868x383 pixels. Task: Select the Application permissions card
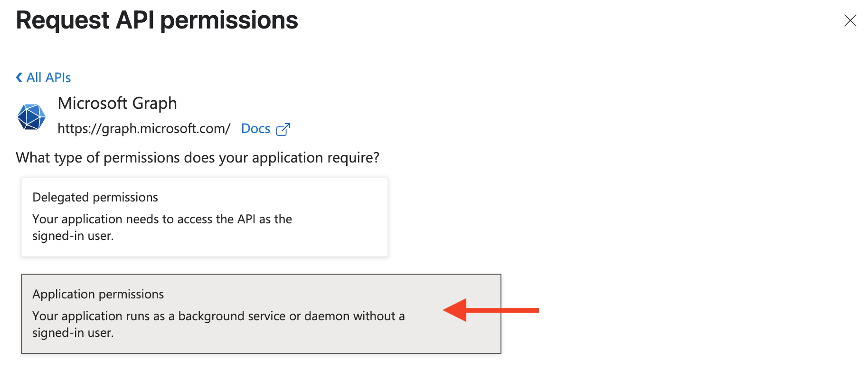pyautogui.click(x=261, y=314)
